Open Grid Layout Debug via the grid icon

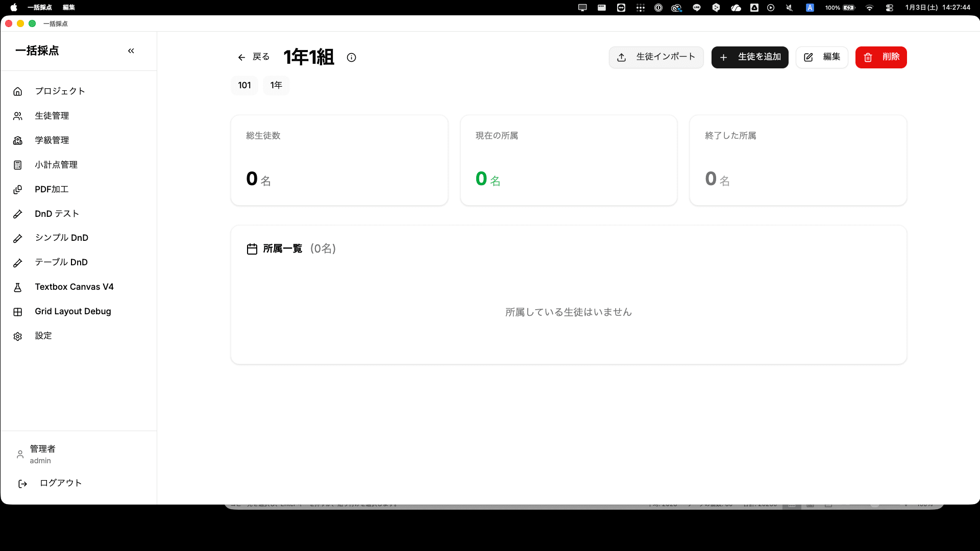(x=18, y=311)
